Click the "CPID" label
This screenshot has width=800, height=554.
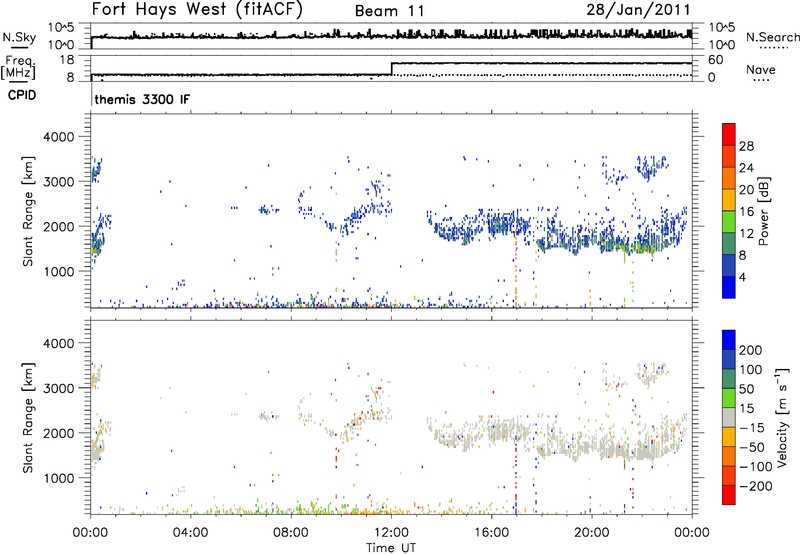pos(22,95)
